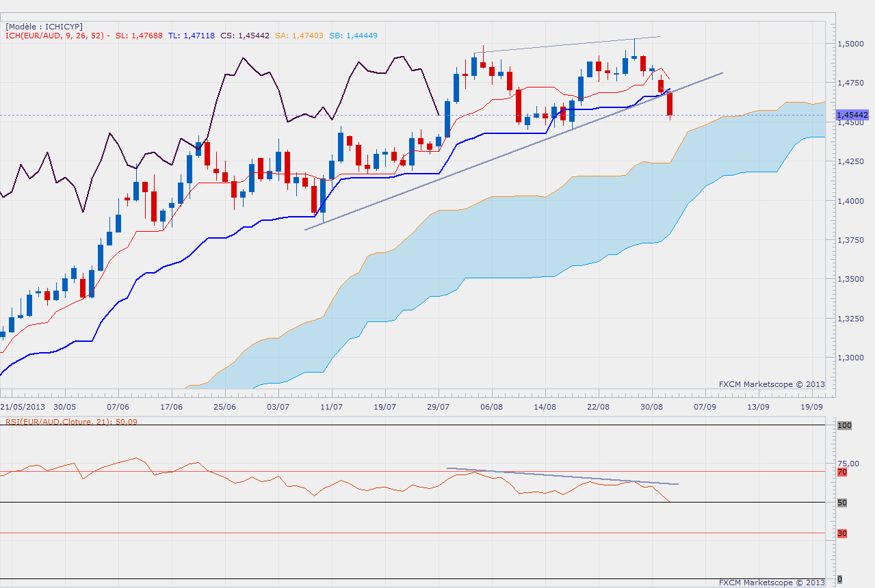Screen dimensions: 875x588
Task: Click the red RSI 70 level tag
Action: pos(842,472)
